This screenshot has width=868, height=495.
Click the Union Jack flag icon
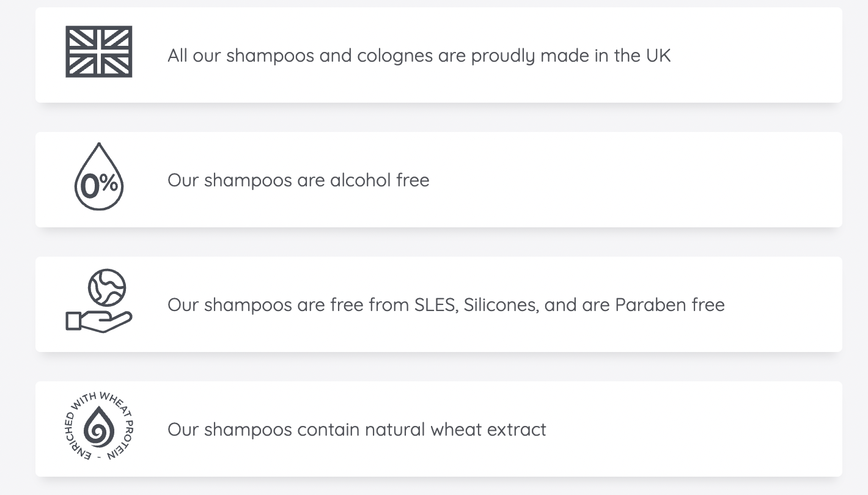tap(99, 52)
